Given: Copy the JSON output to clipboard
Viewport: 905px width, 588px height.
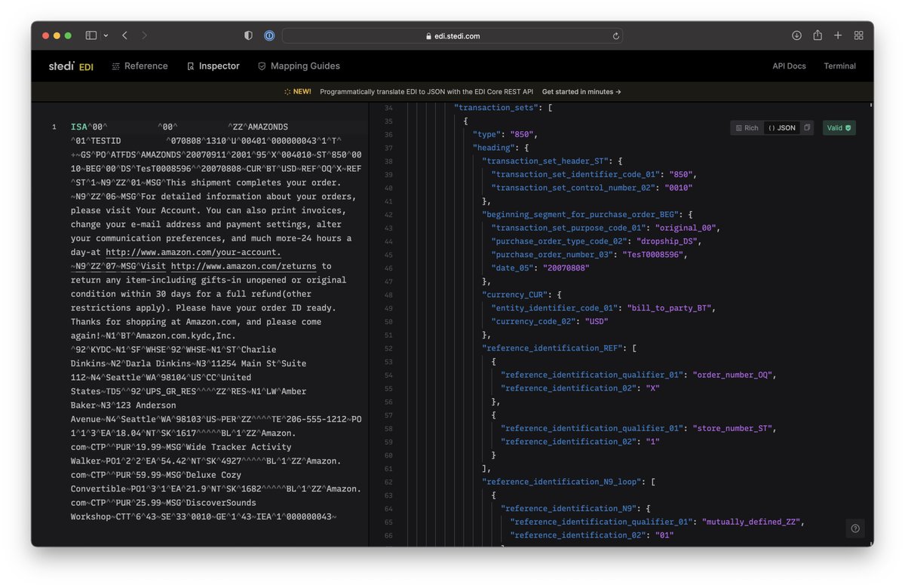Looking at the screenshot, I should 806,128.
